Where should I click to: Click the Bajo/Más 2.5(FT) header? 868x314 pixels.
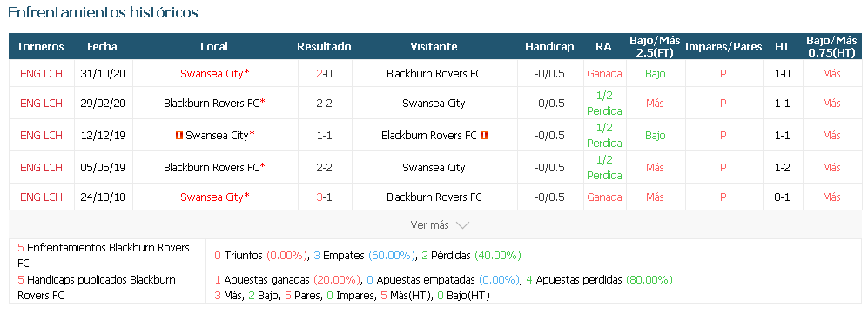[655, 46]
